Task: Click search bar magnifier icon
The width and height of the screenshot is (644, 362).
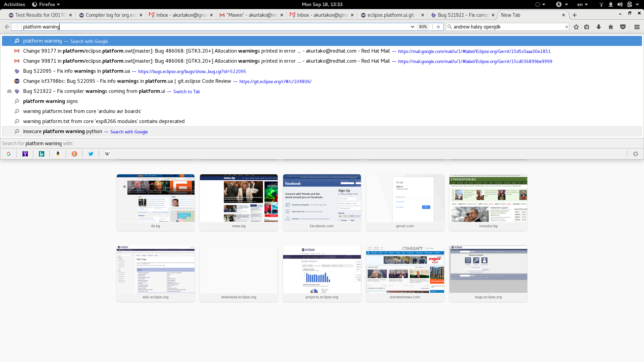Action: coord(450,27)
